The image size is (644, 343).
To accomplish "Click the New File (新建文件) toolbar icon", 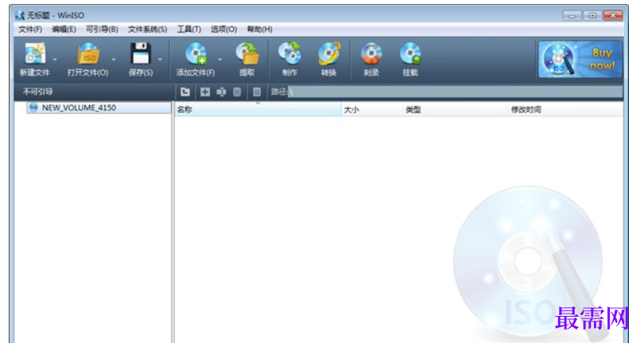I will pyautogui.click(x=34, y=53).
